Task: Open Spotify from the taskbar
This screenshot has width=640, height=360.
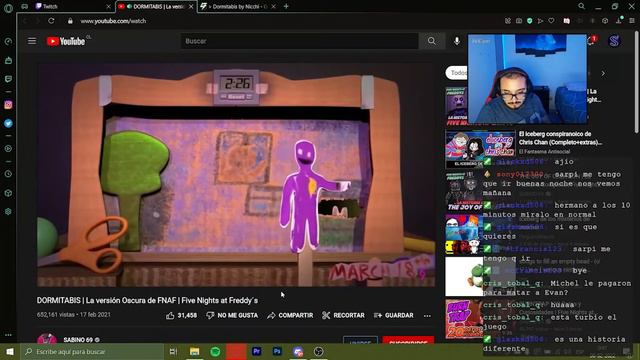Action: point(215,351)
